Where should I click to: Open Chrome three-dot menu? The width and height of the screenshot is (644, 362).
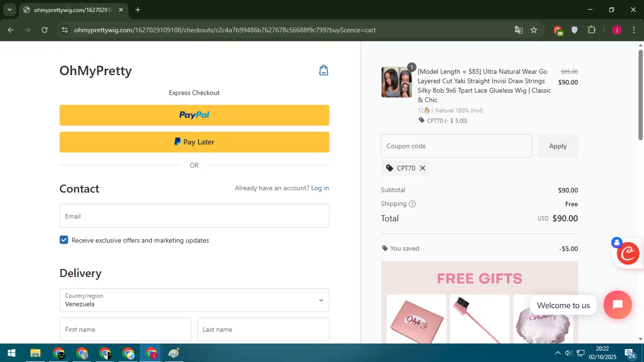(634, 30)
